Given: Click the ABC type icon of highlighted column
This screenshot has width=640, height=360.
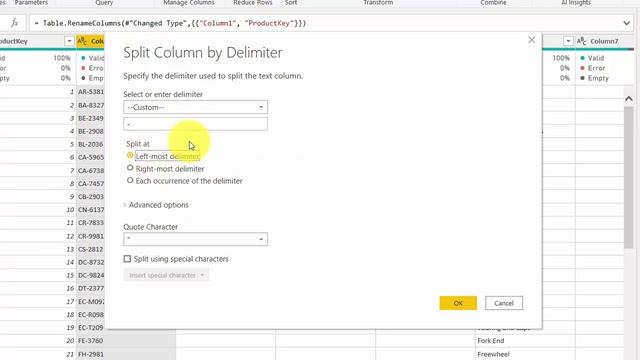Looking at the screenshot, I should pyautogui.click(x=82, y=41).
